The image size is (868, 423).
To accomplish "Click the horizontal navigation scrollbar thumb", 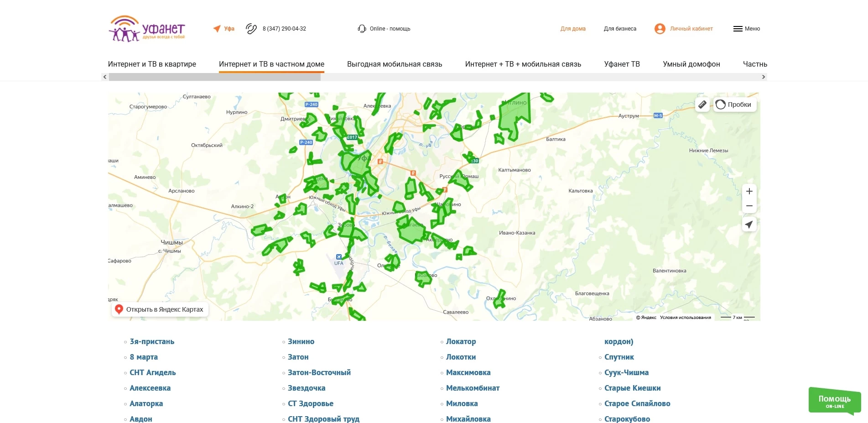I will [x=214, y=77].
